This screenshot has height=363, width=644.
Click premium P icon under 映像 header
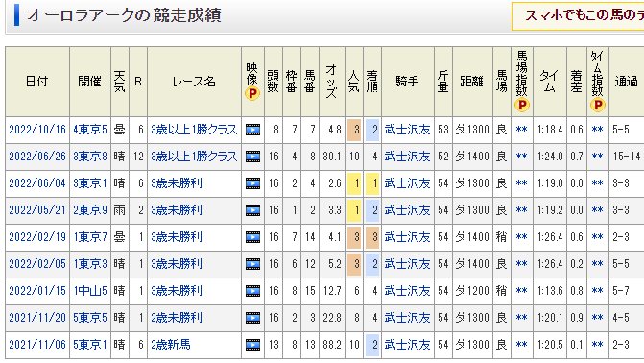coord(252,94)
